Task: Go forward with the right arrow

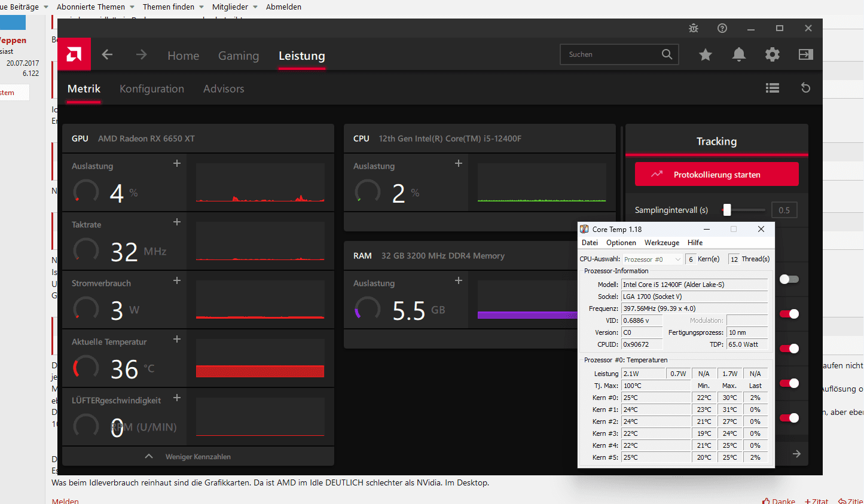Action: tap(141, 55)
